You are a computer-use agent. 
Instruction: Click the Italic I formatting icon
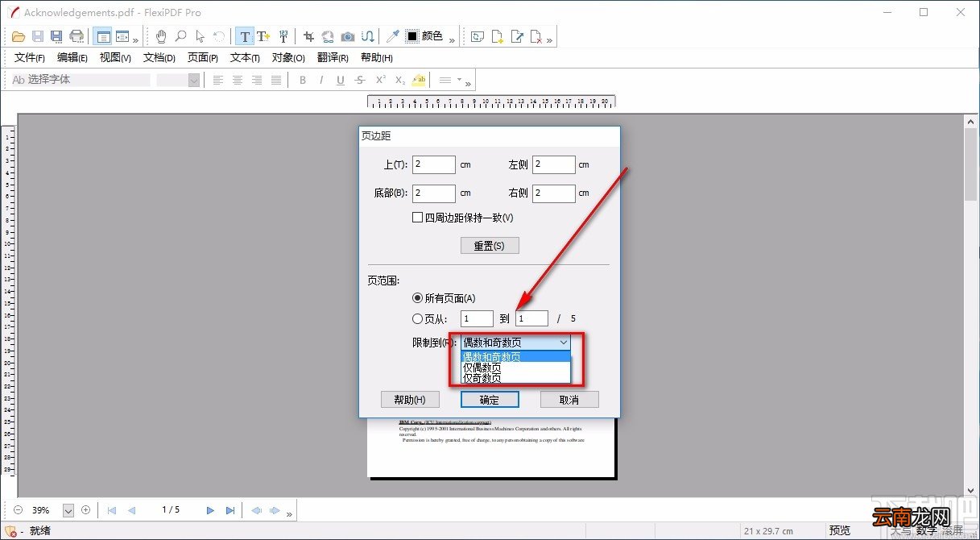(321, 80)
